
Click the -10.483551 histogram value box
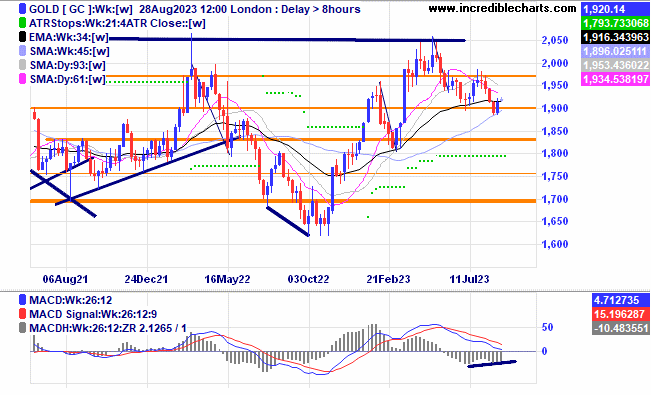click(x=621, y=328)
